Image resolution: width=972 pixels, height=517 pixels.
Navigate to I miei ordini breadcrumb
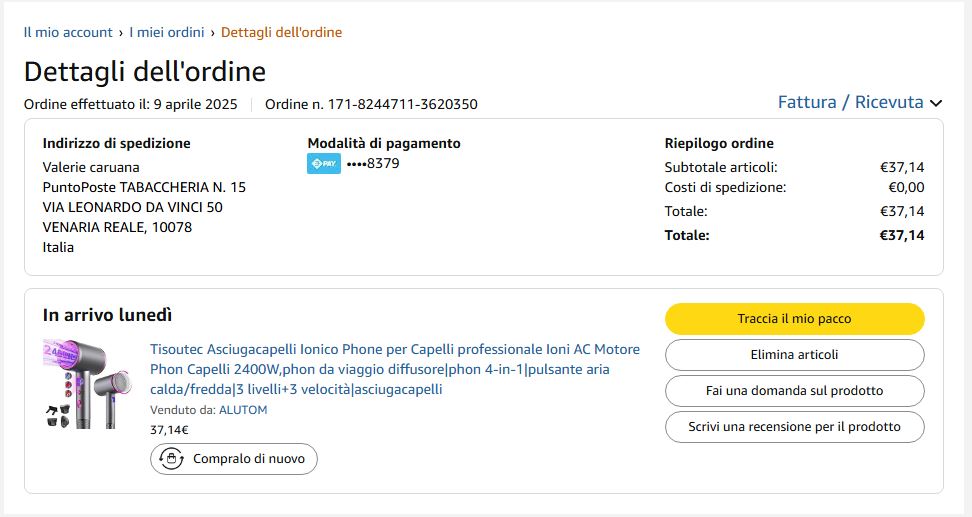pos(168,32)
